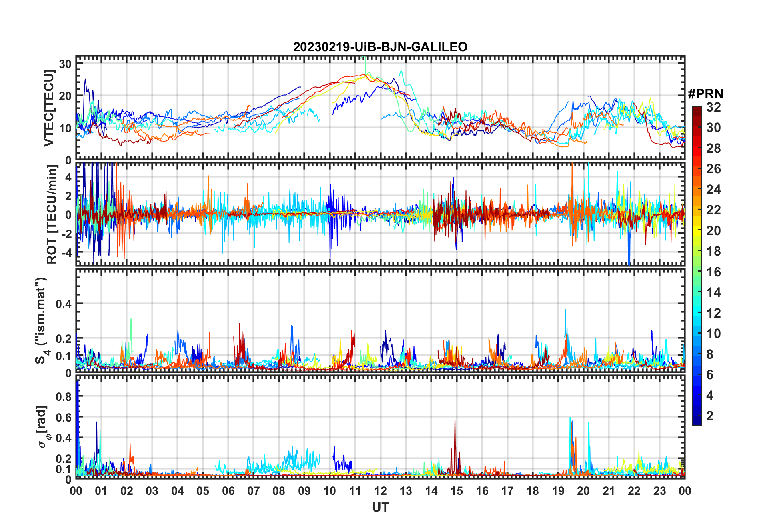This screenshot has height=532, width=761.
Task: Select the S4 axis label
Action: pos(41,320)
